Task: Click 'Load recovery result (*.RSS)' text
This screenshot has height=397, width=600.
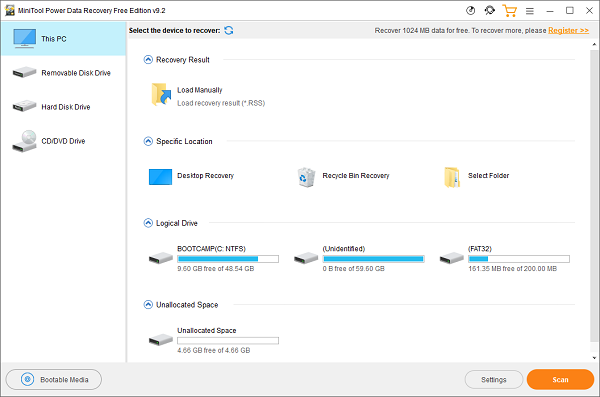Action: tap(221, 103)
